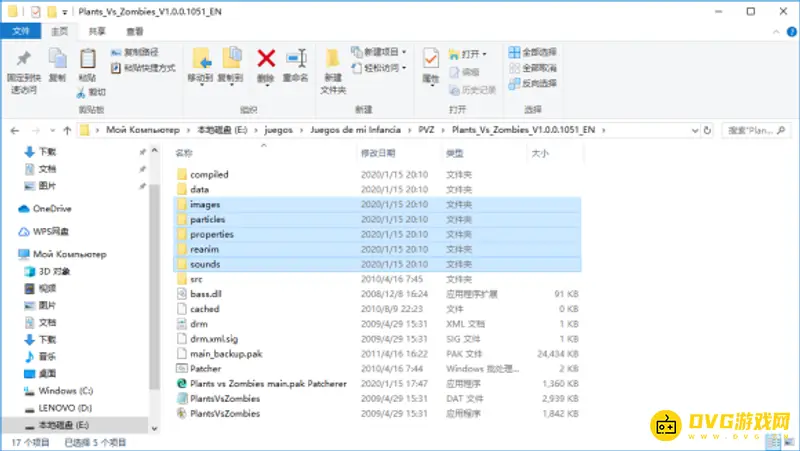
Task: Collapse the ribbon with the chevron
Action: [776, 32]
